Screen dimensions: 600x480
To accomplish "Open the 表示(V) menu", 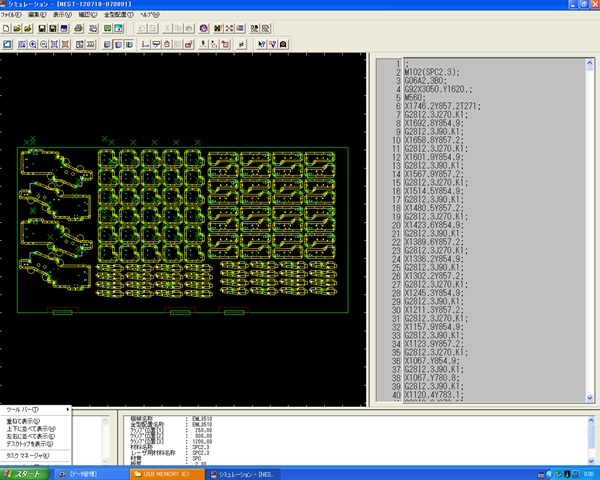I will pyautogui.click(x=62, y=15).
